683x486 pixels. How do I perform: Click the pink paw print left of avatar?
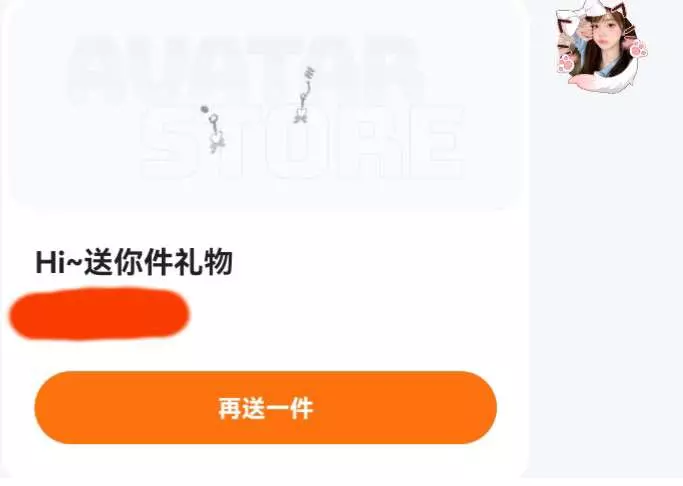coord(565,64)
